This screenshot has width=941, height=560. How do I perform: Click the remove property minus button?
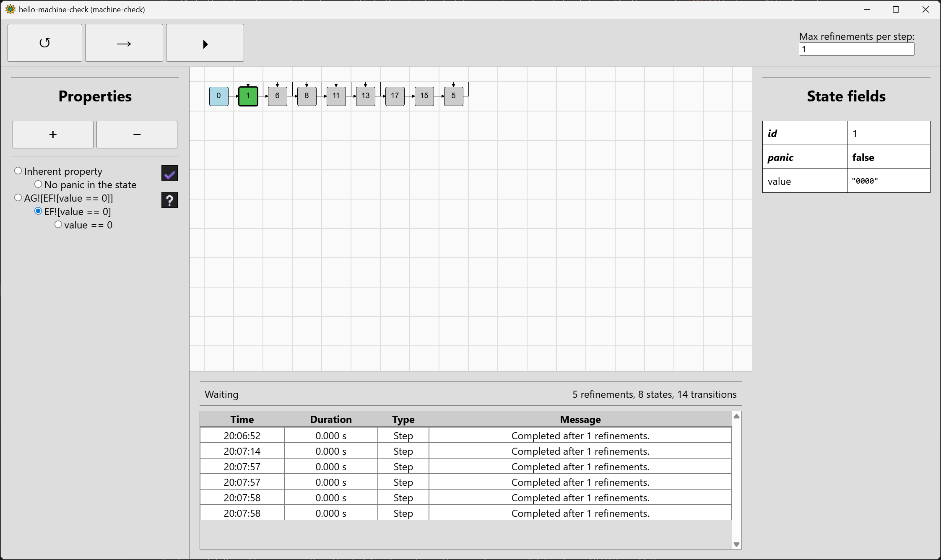pyautogui.click(x=137, y=135)
